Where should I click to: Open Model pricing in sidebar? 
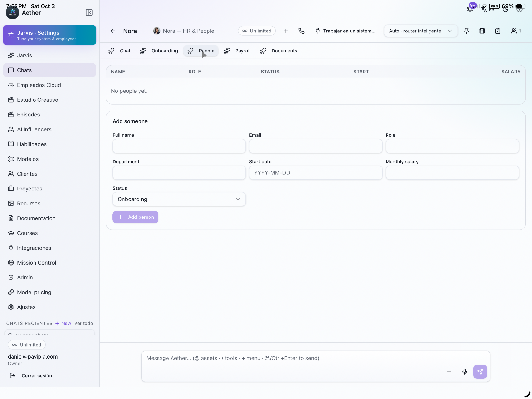(x=50, y=292)
